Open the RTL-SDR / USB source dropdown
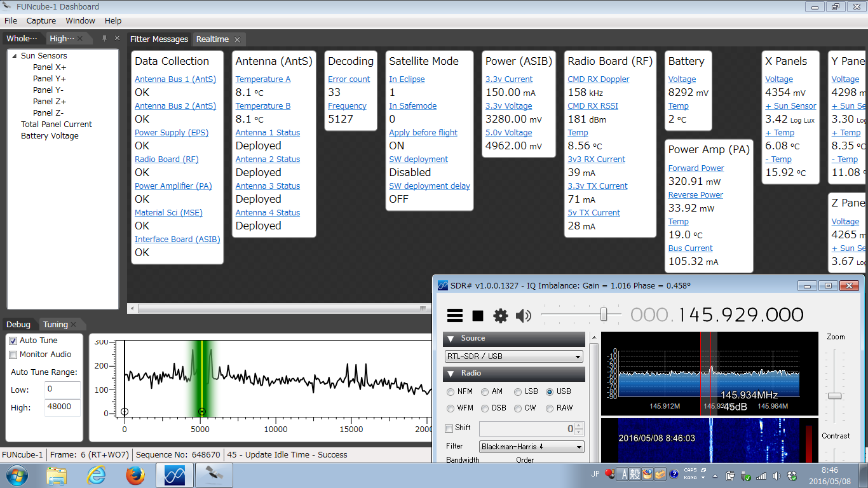This screenshot has height=488, width=868. point(514,356)
